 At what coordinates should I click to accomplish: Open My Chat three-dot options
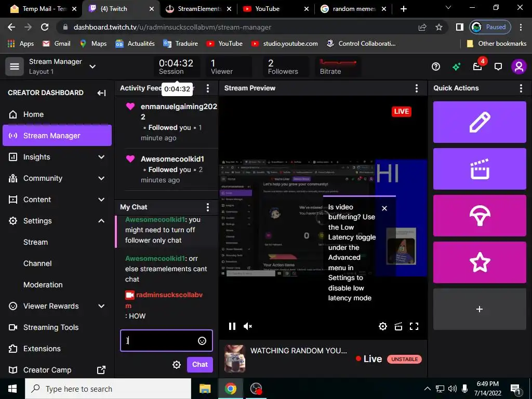coord(208,207)
